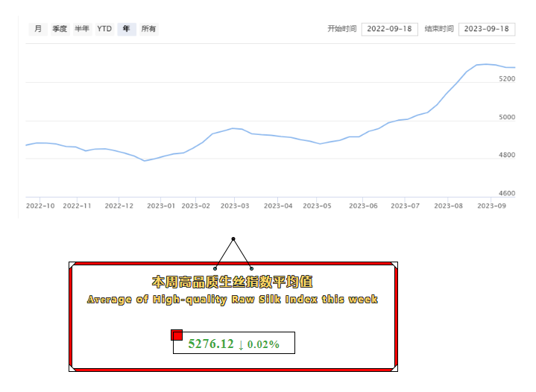The height and width of the screenshot is (392, 536).
Task: Choose the 半年 half-year range
Action: click(x=82, y=29)
